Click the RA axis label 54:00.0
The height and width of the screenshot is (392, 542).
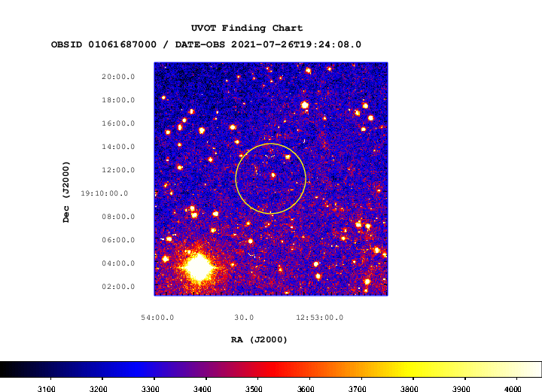(157, 318)
